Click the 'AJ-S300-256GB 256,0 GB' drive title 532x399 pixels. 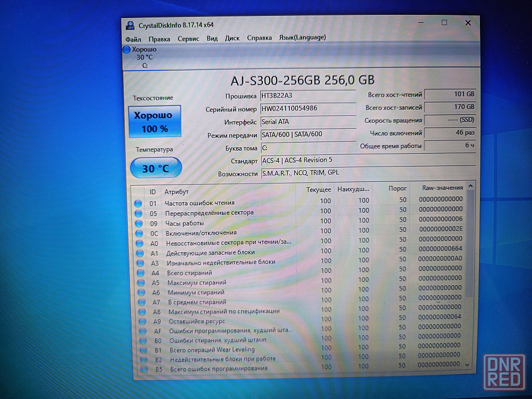[x=302, y=80]
